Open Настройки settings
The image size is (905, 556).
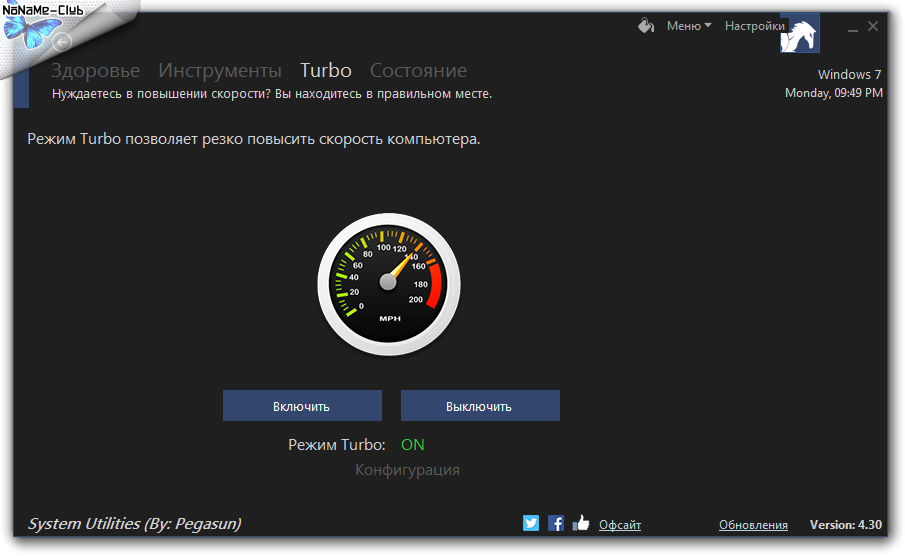pos(754,26)
